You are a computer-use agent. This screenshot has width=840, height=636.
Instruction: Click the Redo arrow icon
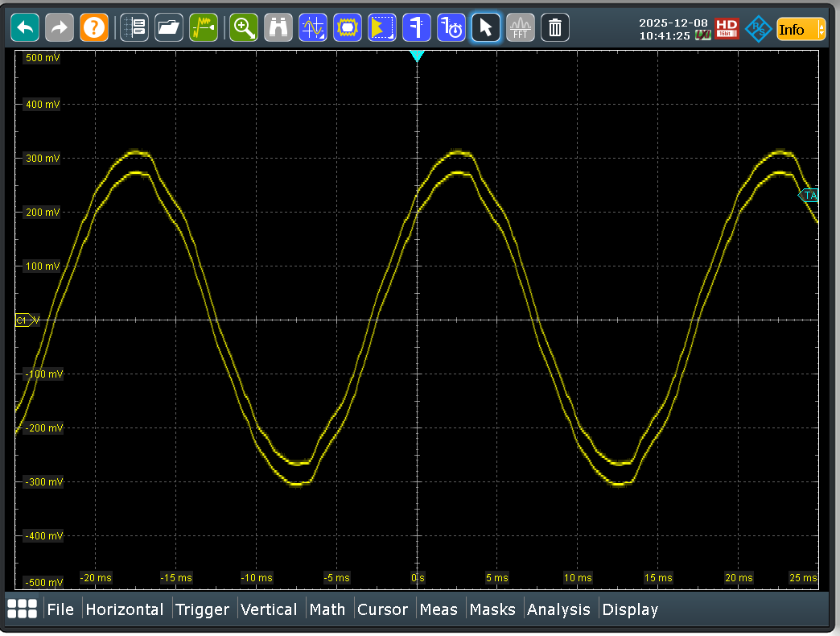pyautogui.click(x=59, y=28)
